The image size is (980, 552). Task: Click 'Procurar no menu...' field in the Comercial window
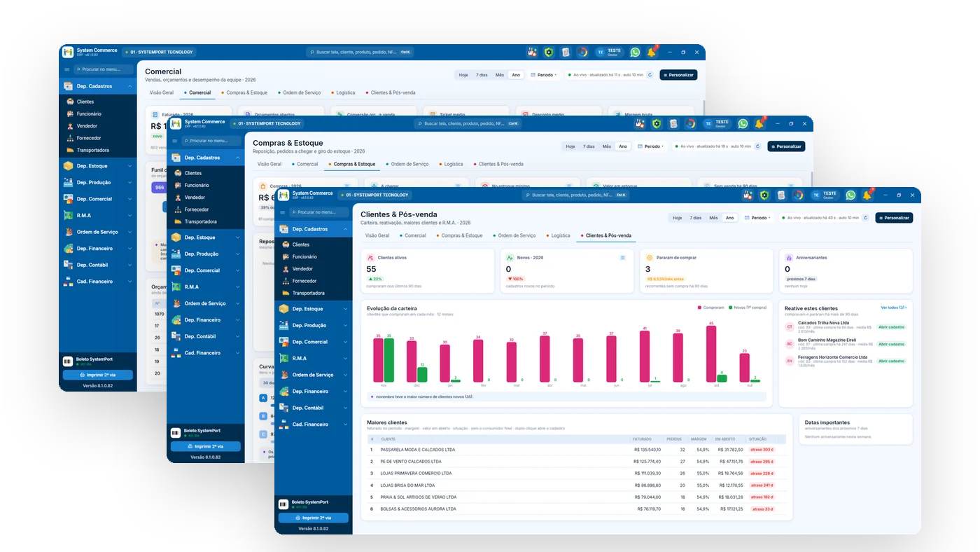pos(103,69)
